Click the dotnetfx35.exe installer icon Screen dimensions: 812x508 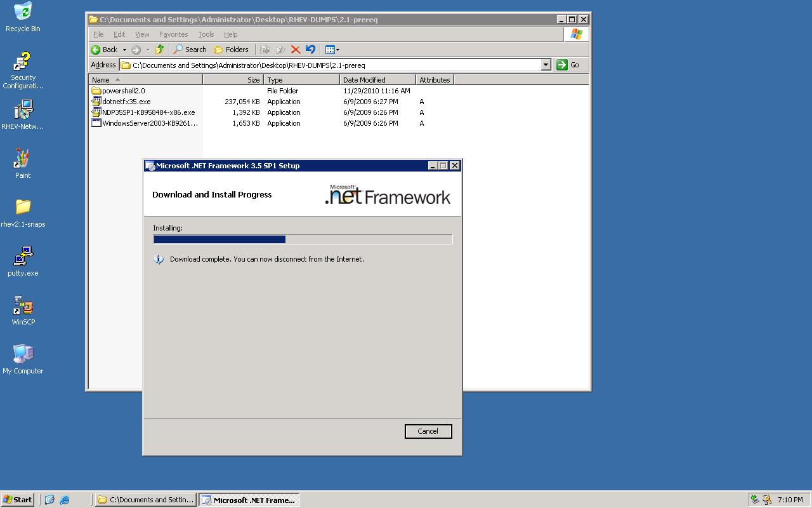click(96, 102)
